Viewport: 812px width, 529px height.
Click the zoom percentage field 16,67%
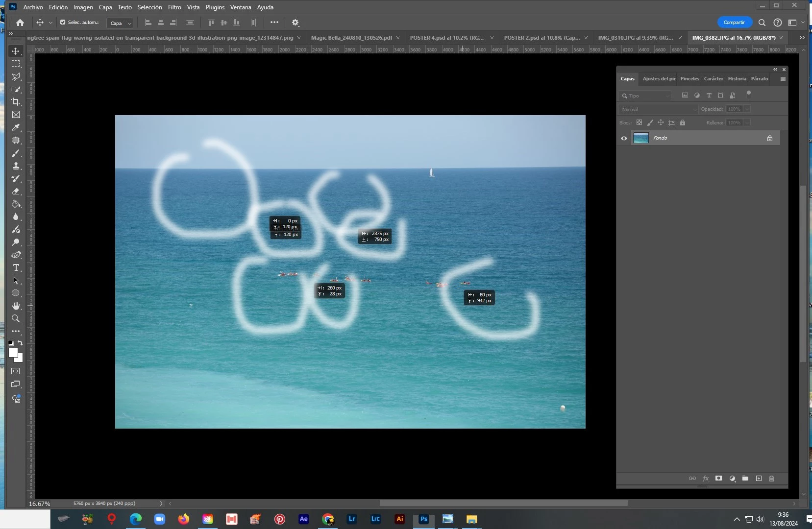point(40,504)
